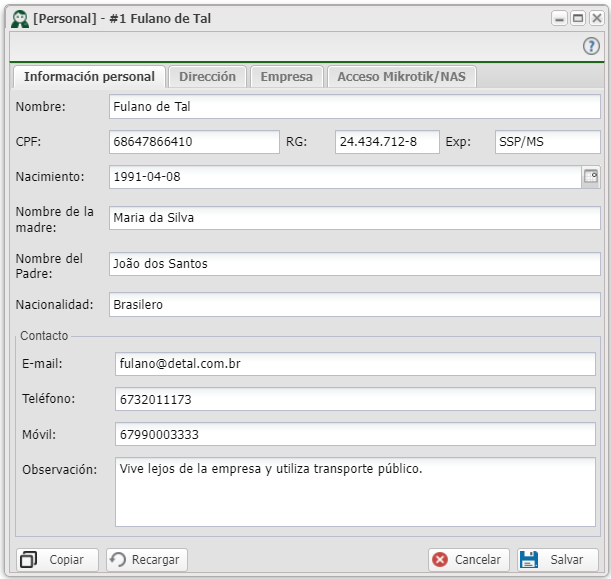Maximize the Personal window
The width and height of the screenshot is (611, 579).
[576, 19]
